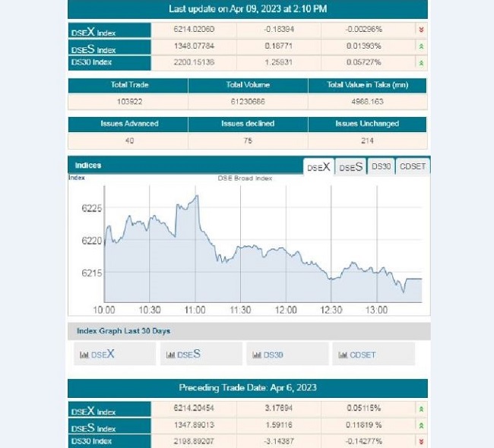Viewport: 494px width, 448px height.
Task: Open the CDSET last 30 days graph
Action: [373, 354]
